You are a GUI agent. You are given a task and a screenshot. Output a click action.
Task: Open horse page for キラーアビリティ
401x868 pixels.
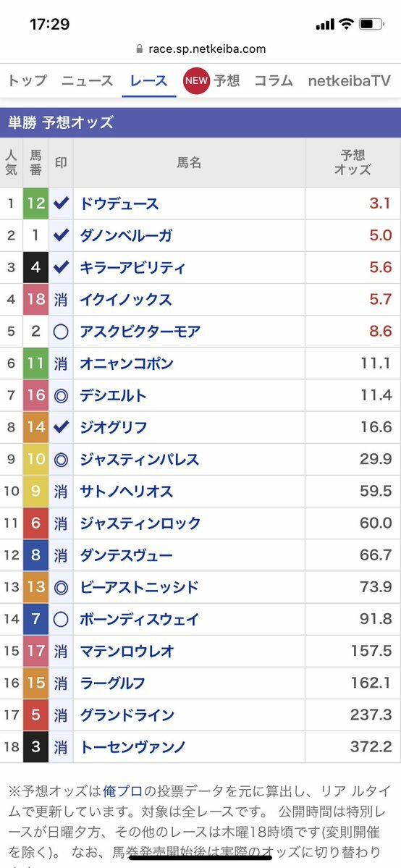133,267
